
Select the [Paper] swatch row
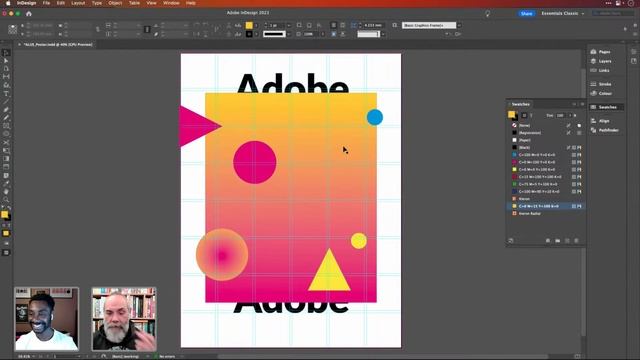(545, 140)
